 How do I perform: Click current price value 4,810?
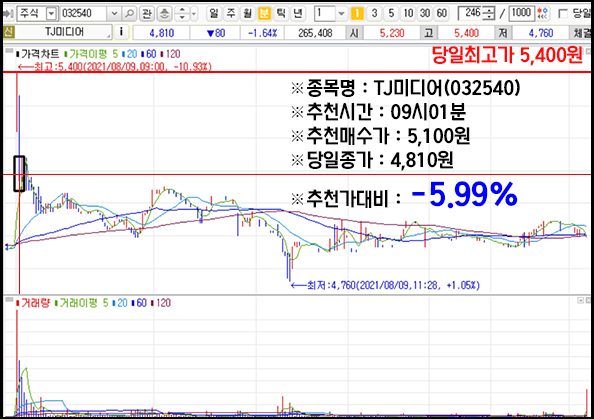(x=161, y=33)
